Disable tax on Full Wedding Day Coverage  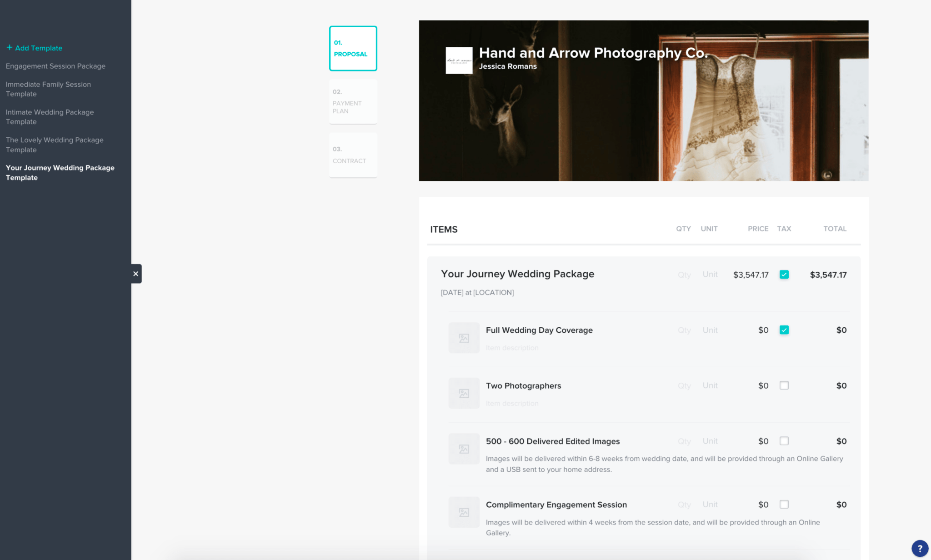784,330
